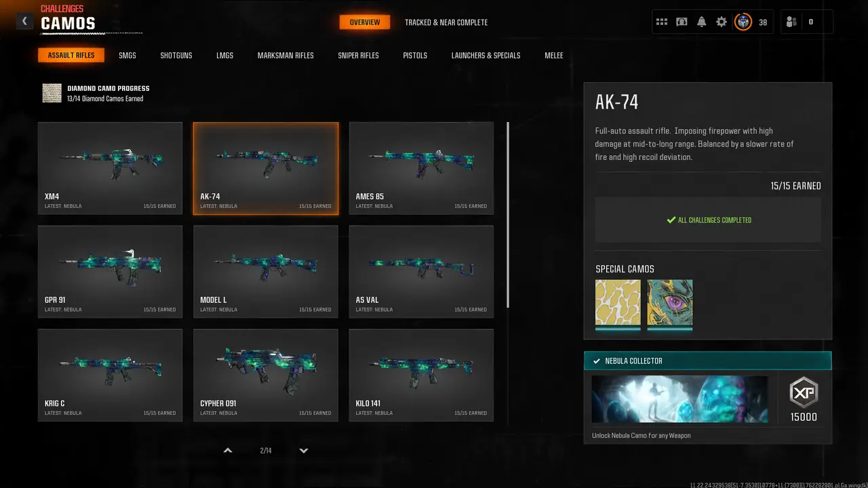
Task: Click the Diamond Camo progress icon
Action: [52, 94]
